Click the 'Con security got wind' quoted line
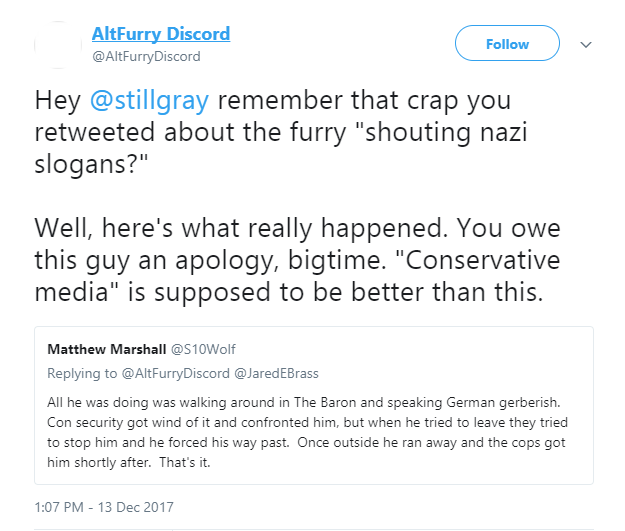The height and width of the screenshot is (531, 625). click(x=307, y=422)
